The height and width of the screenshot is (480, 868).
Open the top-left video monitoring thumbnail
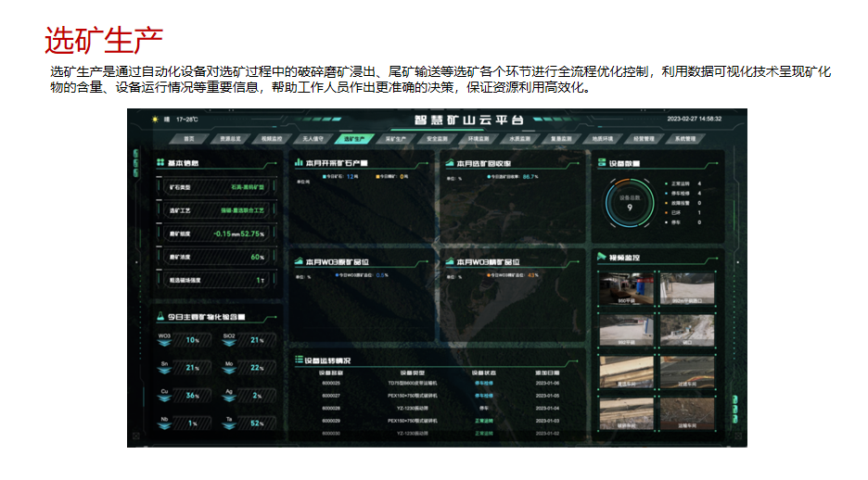pos(627,288)
